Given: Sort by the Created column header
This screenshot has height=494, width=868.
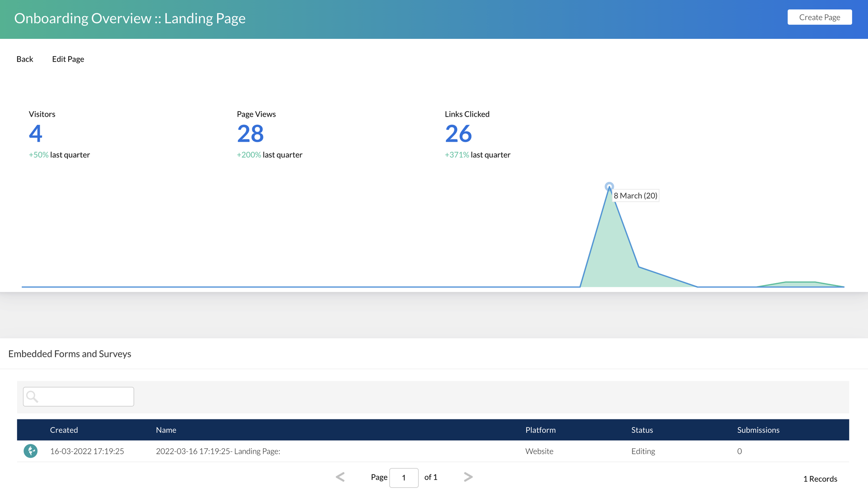Looking at the screenshot, I should [64, 430].
